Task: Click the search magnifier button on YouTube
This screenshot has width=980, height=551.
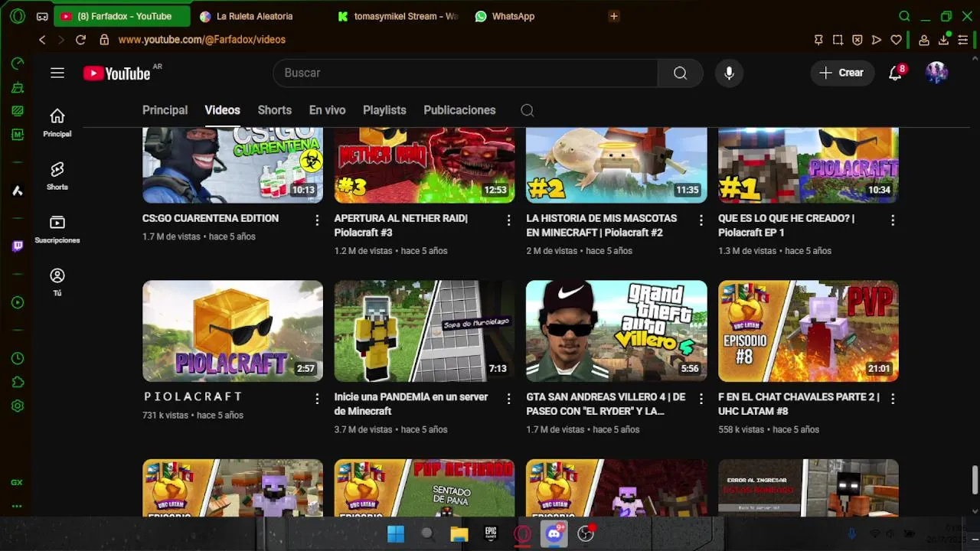Action: pos(680,73)
